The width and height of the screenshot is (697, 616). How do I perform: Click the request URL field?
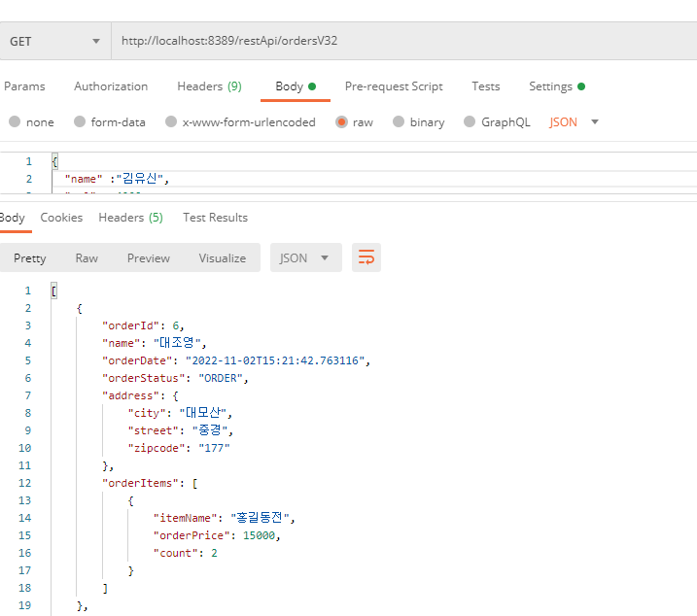click(403, 41)
